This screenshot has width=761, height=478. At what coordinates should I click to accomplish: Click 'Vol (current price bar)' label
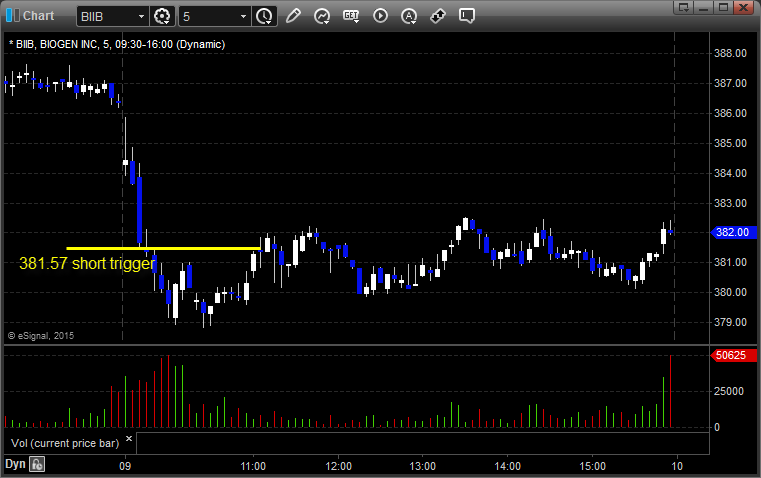65,443
